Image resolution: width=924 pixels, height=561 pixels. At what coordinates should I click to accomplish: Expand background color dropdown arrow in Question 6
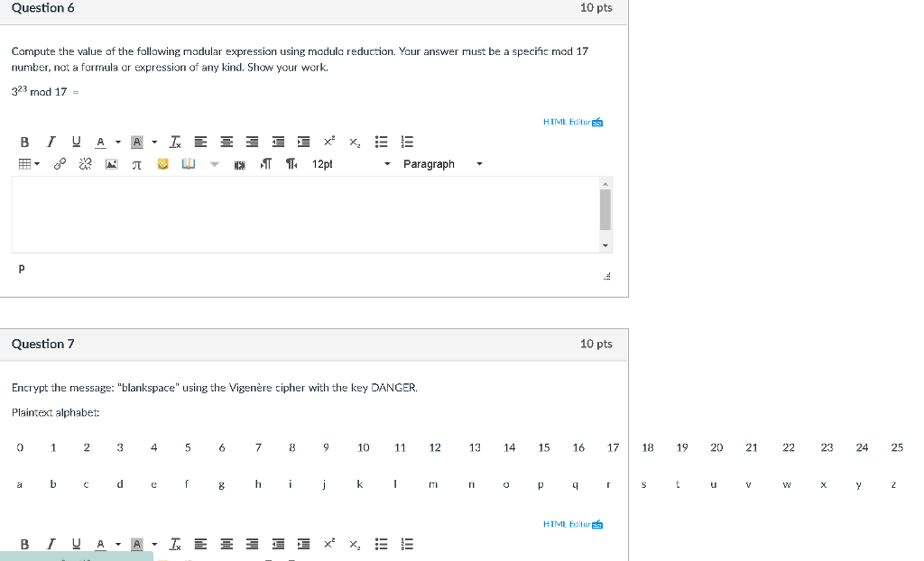coord(154,142)
